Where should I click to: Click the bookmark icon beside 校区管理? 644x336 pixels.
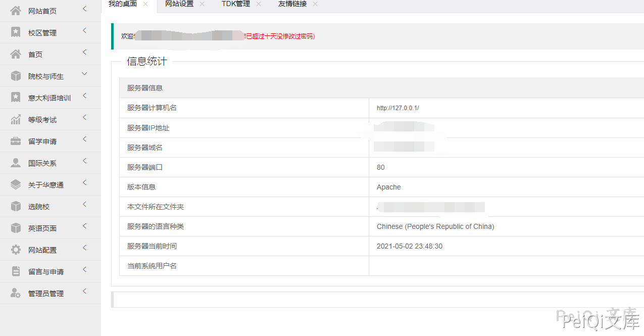(x=16, y=32)
